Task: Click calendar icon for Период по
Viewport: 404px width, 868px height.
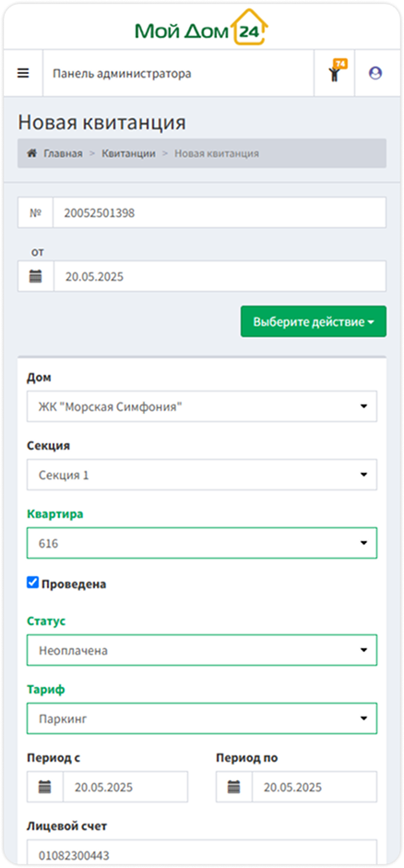Action: (x=234, y=787)
